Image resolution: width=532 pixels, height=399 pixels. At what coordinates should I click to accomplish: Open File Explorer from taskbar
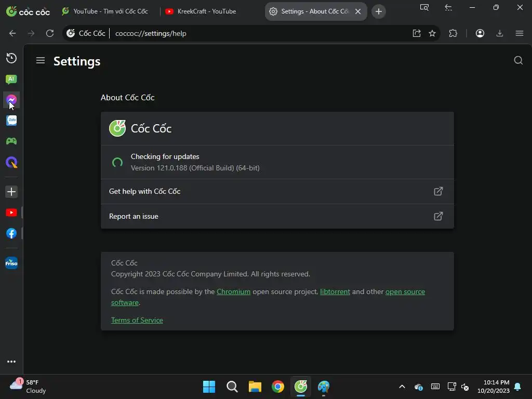(x=255, y=387)
